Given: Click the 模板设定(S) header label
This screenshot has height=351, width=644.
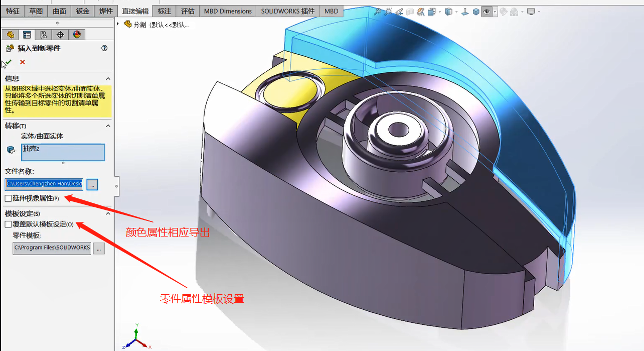Looking at the screenshot, I should tap(23, 214).
